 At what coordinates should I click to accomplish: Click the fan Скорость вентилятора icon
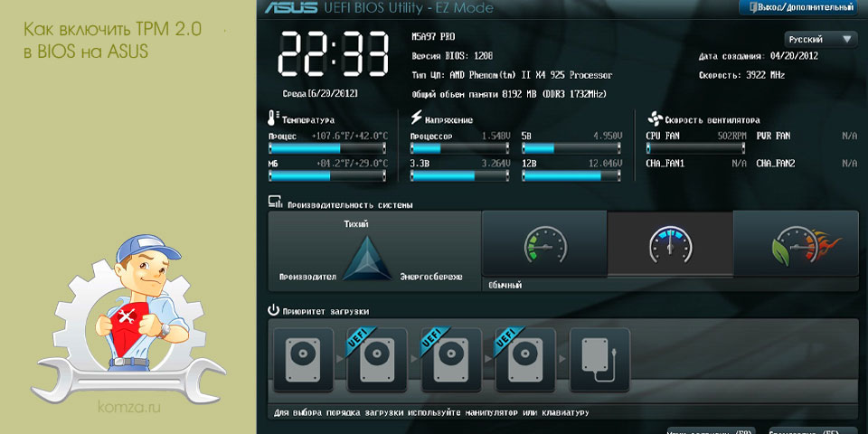(655, 118)
